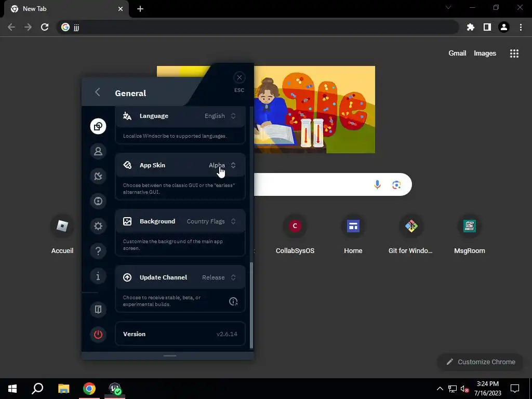Click the App Skin paint icon
This screenshot has width=532, height=399.
(x=127, y=165)
